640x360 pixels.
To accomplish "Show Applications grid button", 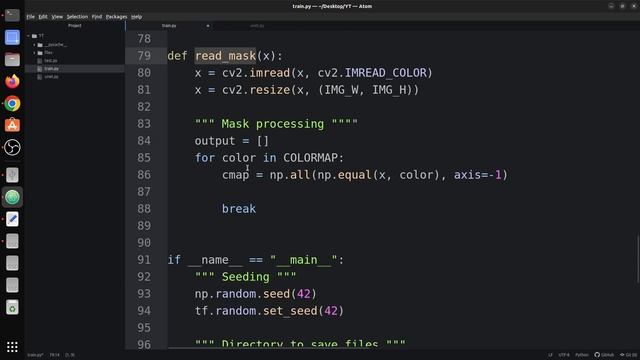I will (x=12, y=347).
